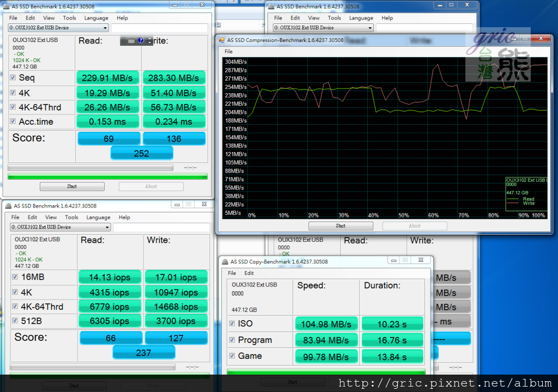Disable the Acc.time test checkbox
Screen dimensions: 558x392
click(13, 121)
